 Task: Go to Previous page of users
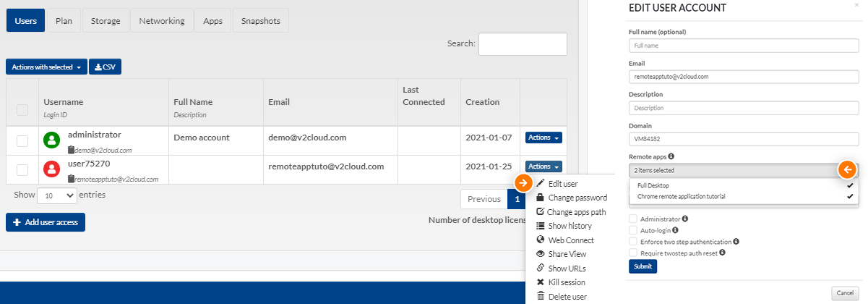point(484,199)
